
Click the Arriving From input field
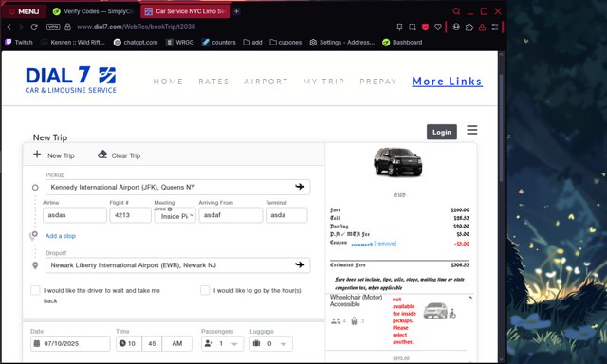(230, 215)
